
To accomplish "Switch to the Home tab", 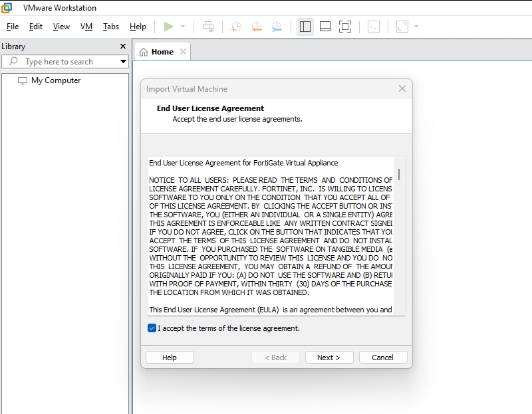I will coord(162,51).
